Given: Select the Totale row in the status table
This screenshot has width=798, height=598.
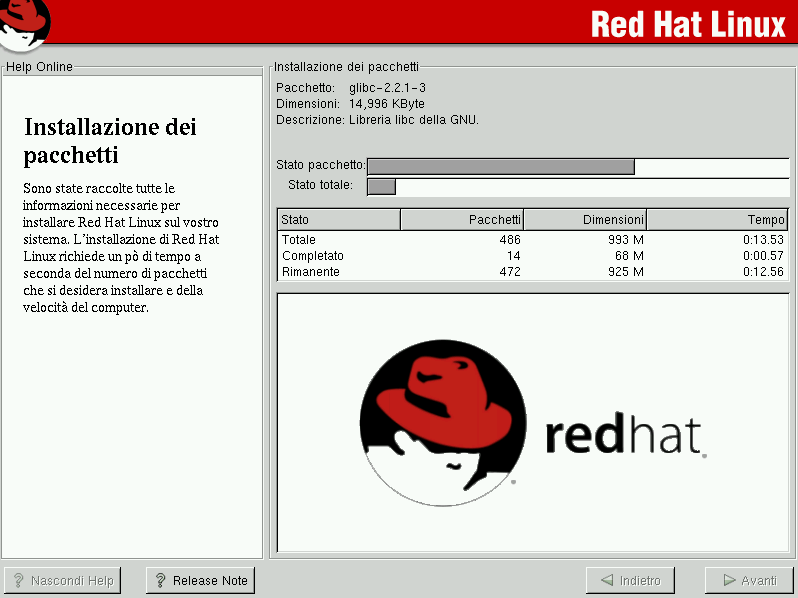Looking at the screenshot, I should [x=532, y=240].
